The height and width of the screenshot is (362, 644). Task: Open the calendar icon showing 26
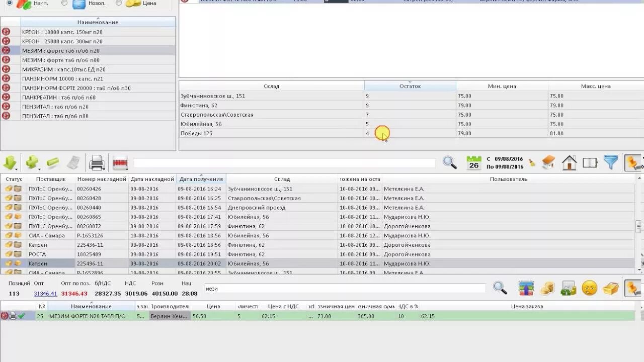click(474, 162)
